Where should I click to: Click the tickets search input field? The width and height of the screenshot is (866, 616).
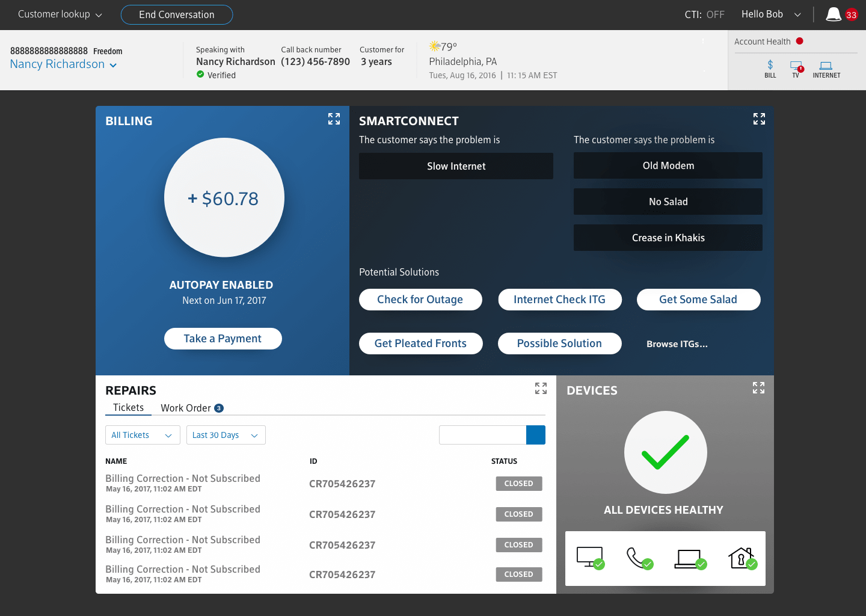[x=482, y=435]
